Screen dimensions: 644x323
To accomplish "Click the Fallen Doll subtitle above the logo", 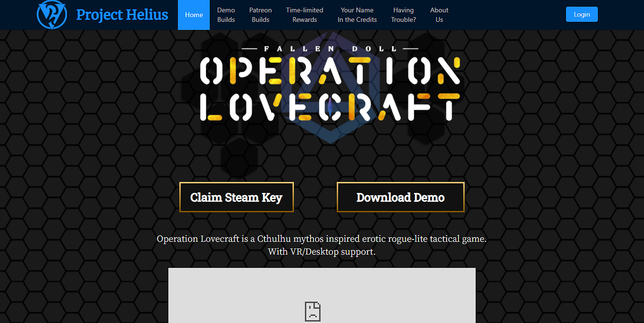I will click(330, 48).
